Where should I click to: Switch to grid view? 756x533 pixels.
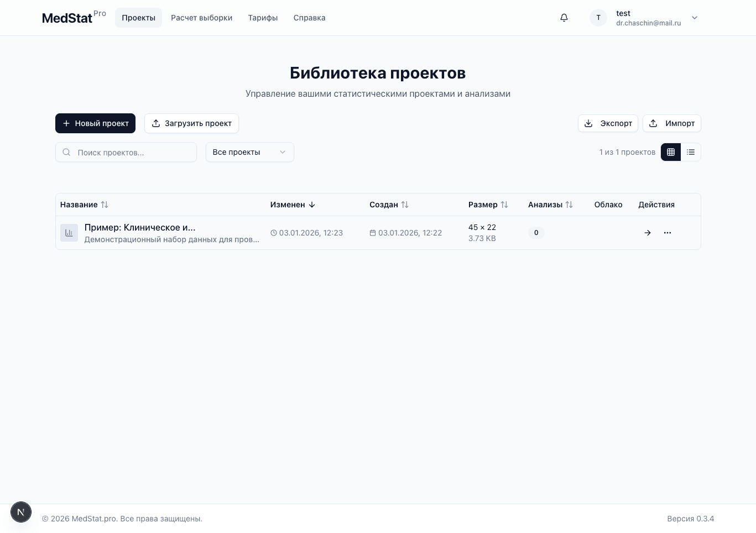pos(671,152)
